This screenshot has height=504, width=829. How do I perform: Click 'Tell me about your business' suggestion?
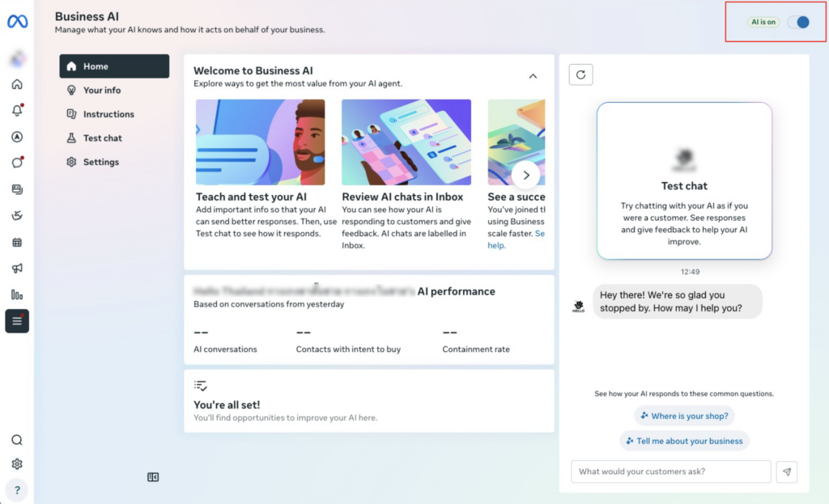(x=684, y=441)
